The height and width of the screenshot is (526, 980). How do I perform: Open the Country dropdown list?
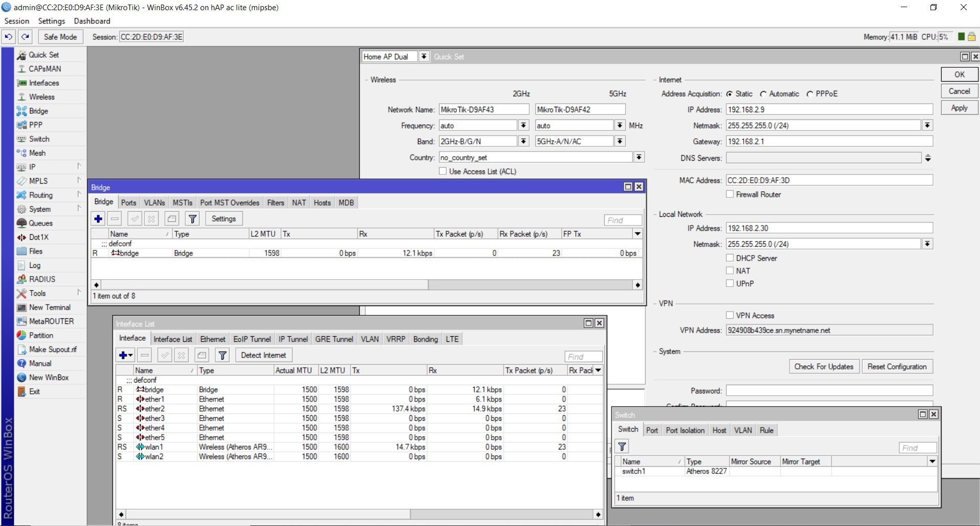[639, 158]
